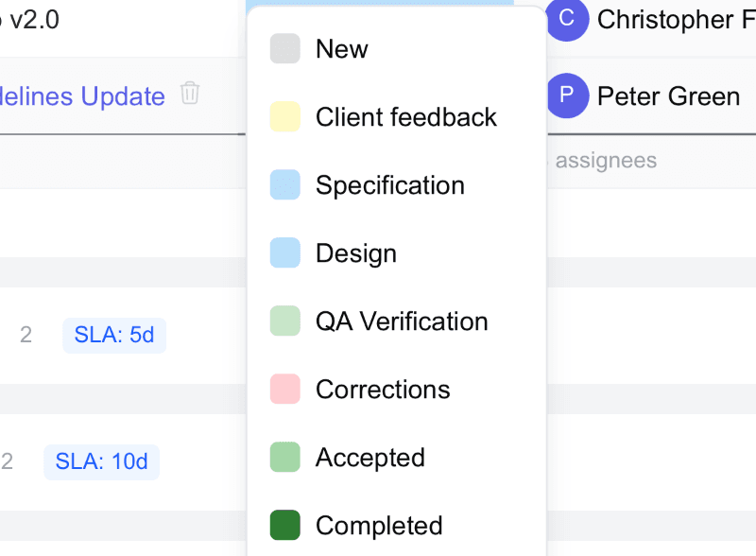Select the New status option
The height and width of the screenshot is (556, 756).
click(341, 49)
